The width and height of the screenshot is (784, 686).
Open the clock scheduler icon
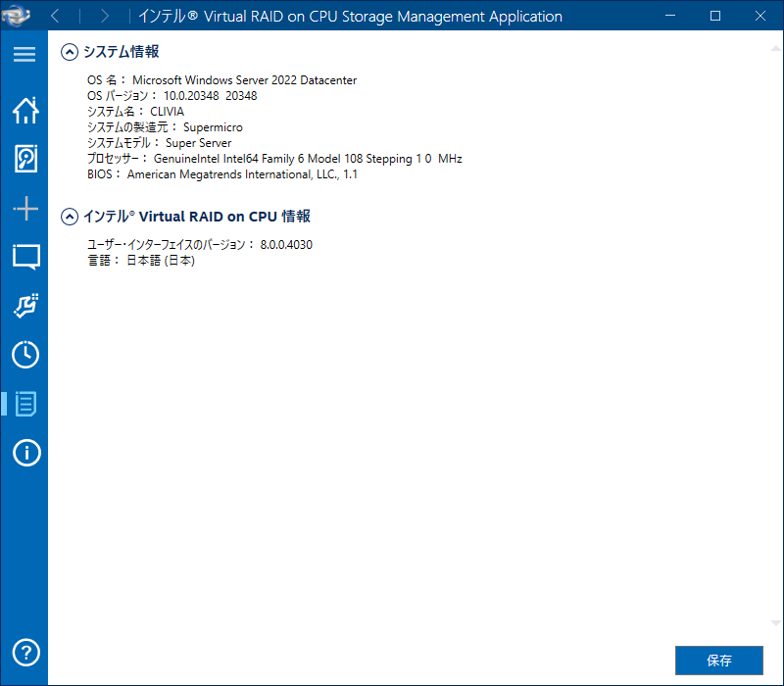tap(24, 355)
